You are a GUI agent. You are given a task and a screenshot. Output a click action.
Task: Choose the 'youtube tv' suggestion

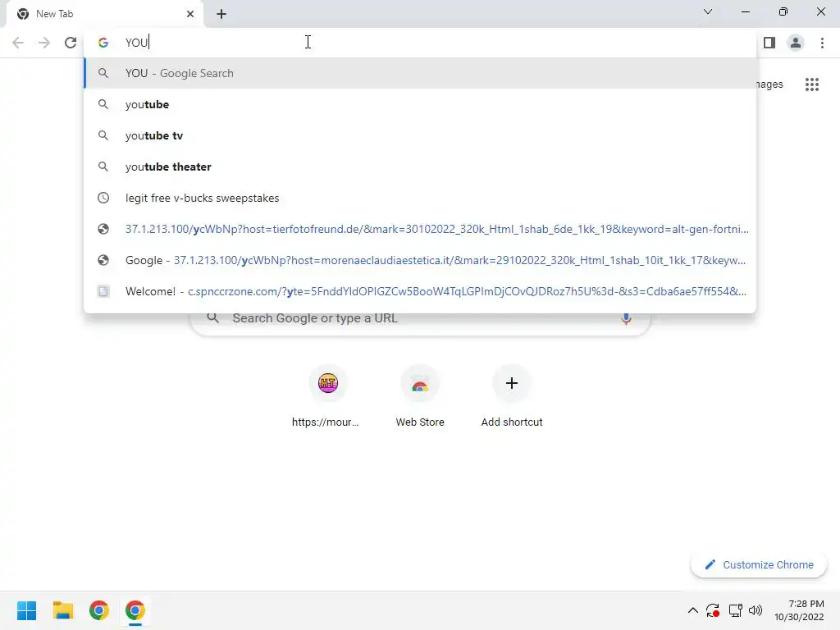(x=421, y=135)
